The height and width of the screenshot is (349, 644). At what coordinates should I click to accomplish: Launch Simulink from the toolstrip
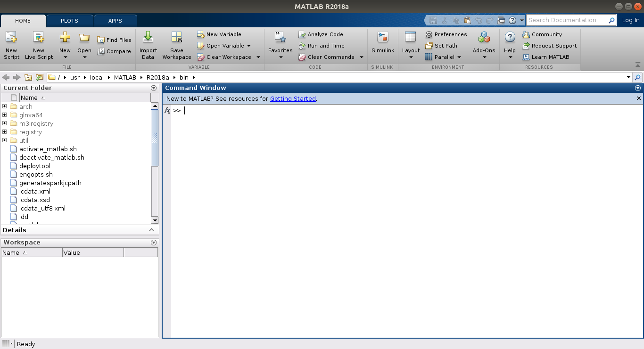pyautogui.click(x=383, y=42)
